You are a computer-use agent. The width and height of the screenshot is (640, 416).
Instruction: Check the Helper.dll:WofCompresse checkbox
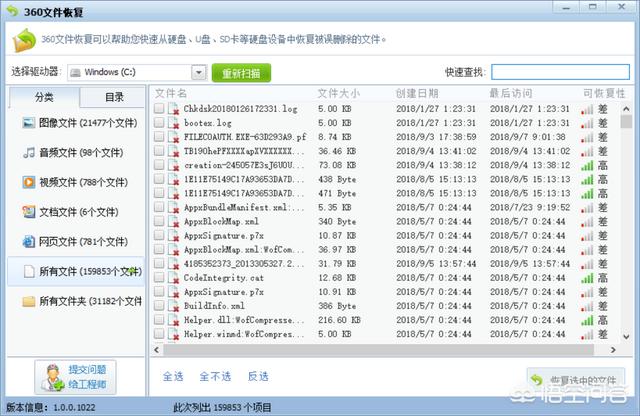159,319
